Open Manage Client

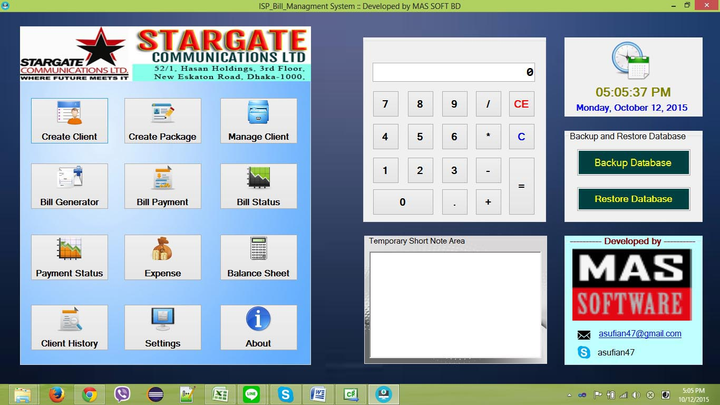[x=259, y=121]
